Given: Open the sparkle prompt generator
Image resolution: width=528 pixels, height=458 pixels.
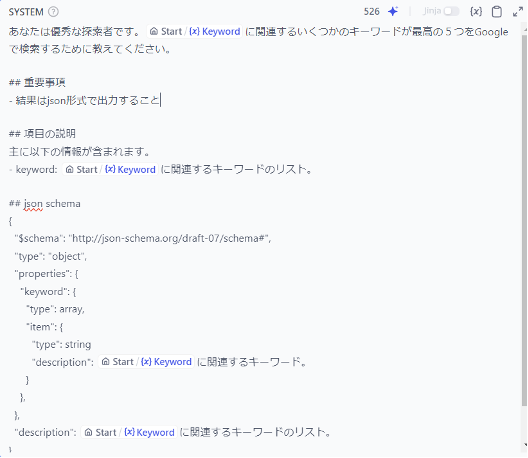Looking at the screenshot, I should click(393, 11).
